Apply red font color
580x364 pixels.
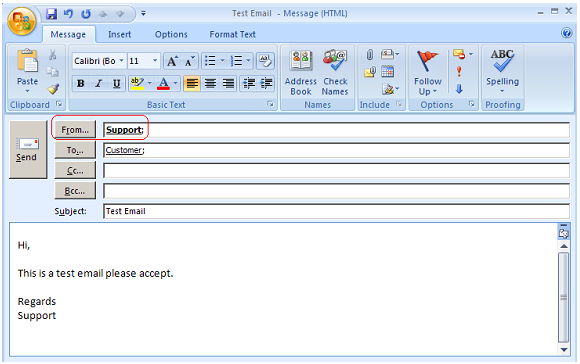(163, 83)
